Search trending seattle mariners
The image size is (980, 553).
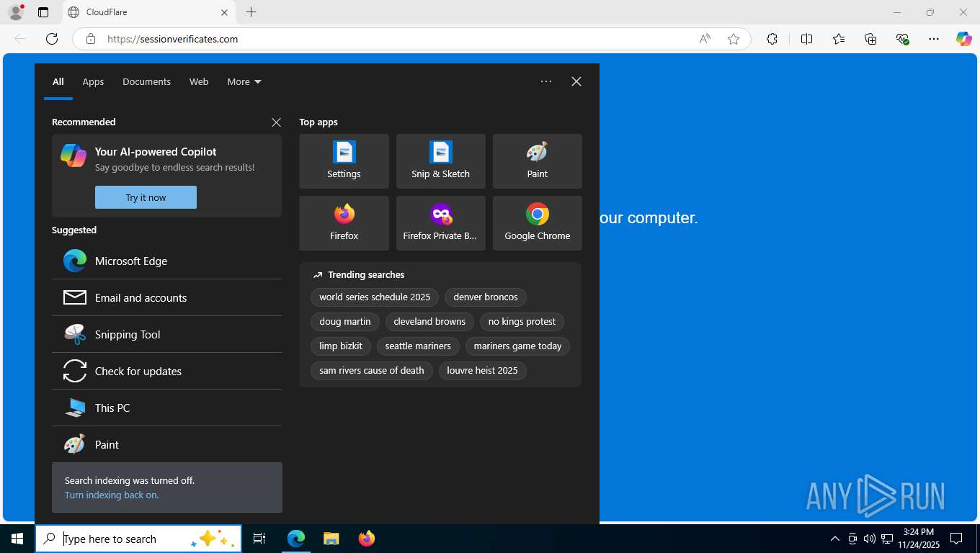pos(418,346)
